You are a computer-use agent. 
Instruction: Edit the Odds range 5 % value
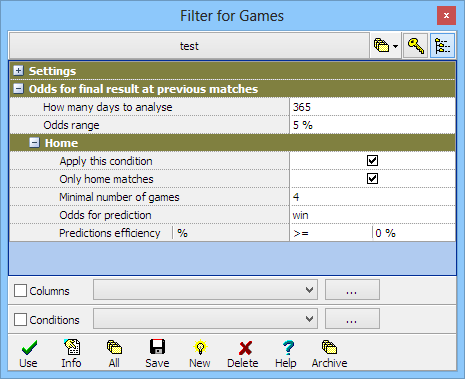[x=372, y=125]
